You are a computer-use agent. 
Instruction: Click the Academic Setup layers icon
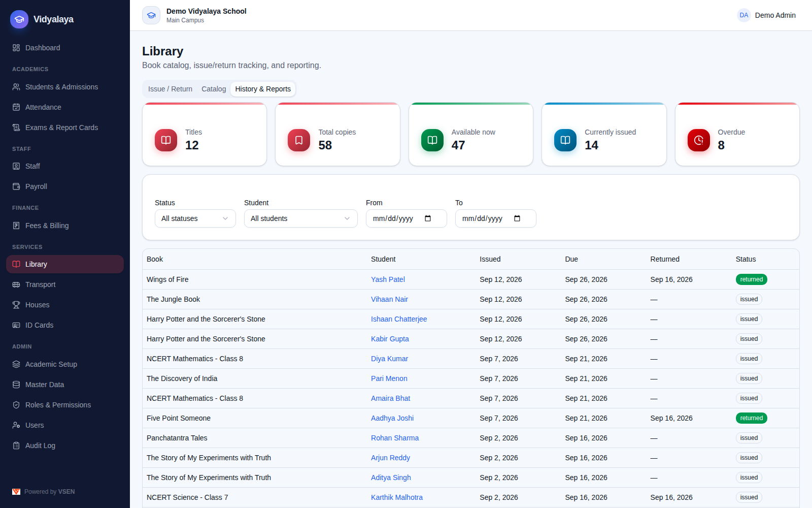coord(16,364)
